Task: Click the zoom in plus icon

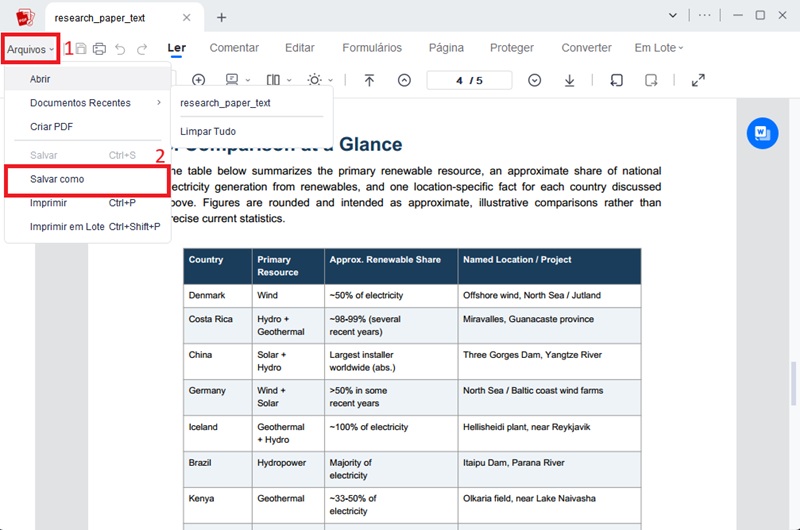Action: pyautogui.click(x=198, y=80)
